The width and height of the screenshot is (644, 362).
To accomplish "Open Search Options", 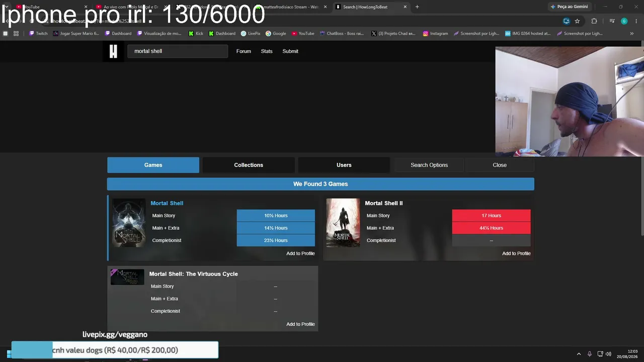I will (429, 165).
